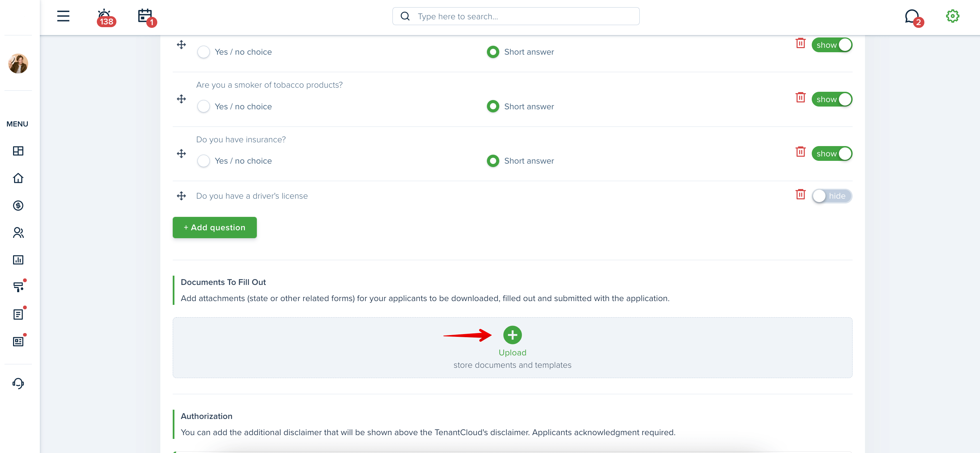Screen dimensions: 980x453
Task: Select 'Yes / no choice' for topmost question
Action: [x=204, y=52]
